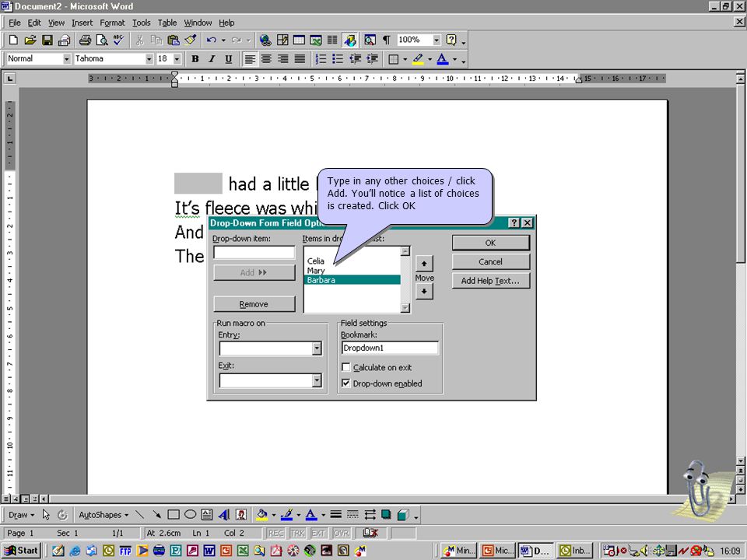This screenshot has height=560, width=747.
Task: Click Cancel in the Drop-Down Form Field dialog
Action: click(x=491, y=262)
